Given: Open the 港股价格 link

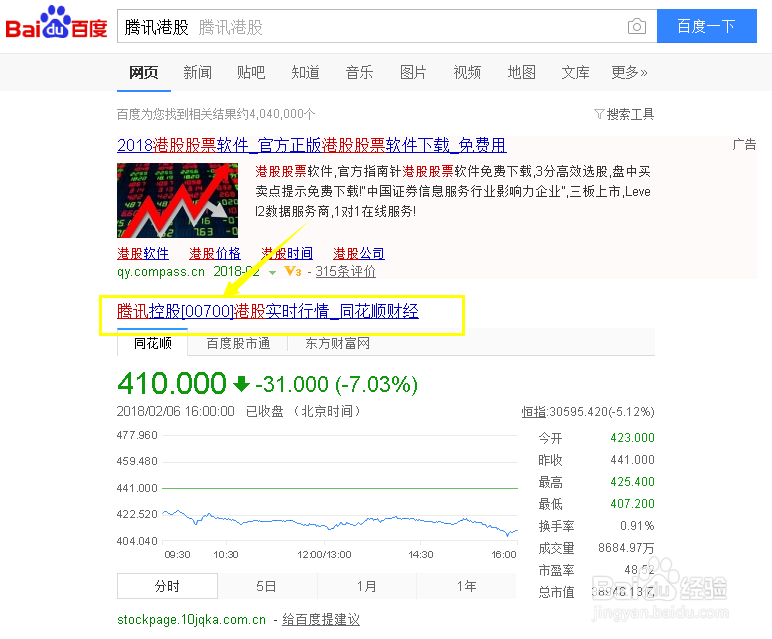Looking at the screenshot, I should [x=215, y=254].
